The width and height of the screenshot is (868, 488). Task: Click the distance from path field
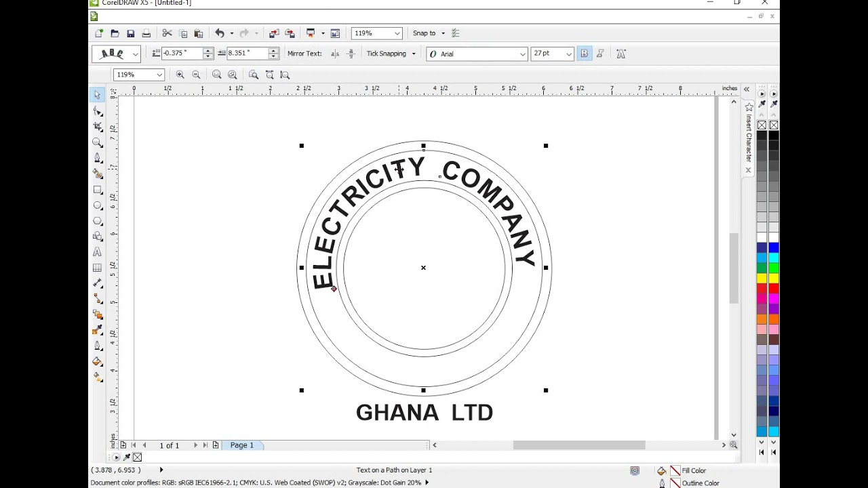[x=182, y=53]
